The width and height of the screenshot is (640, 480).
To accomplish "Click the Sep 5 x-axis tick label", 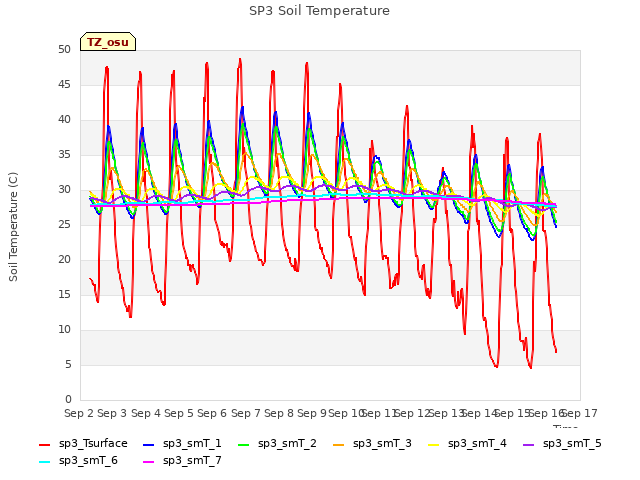I will [x=179, y=413].
